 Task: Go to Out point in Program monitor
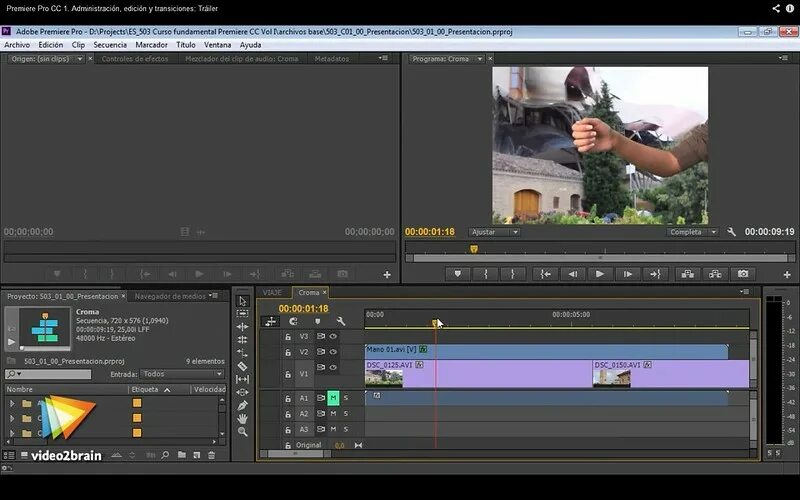(655, 274)
